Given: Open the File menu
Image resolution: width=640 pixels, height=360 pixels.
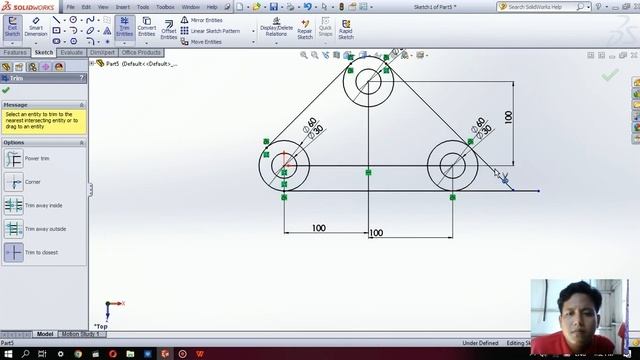Looking at the screenshot, I should pyautogui.click(x=71, y=7).
